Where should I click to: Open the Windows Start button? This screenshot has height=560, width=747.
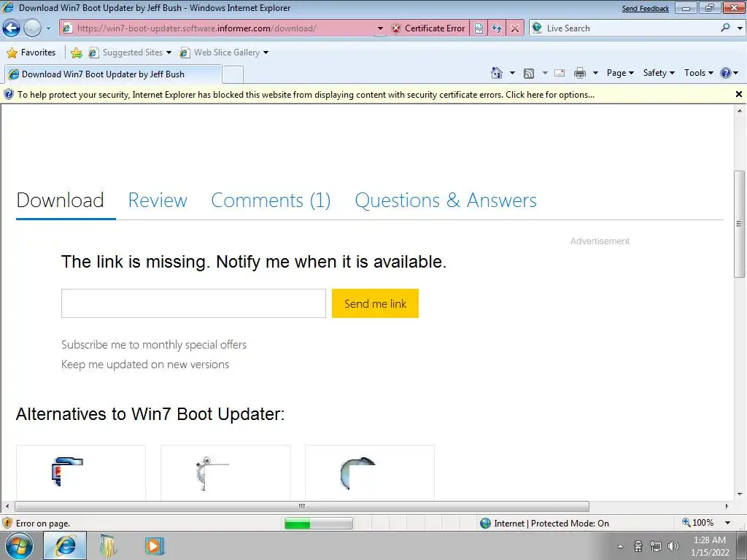click(x=19, y=545)
